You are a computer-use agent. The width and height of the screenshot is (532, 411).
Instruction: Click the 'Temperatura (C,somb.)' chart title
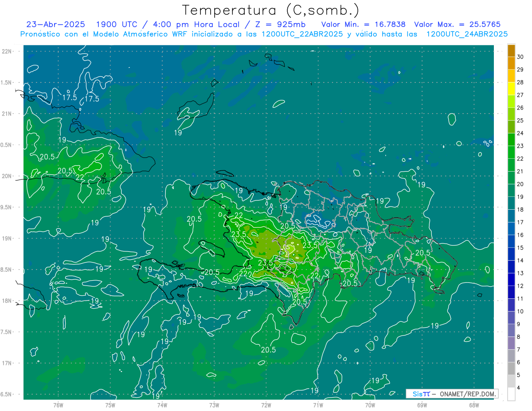click(271, 10)
